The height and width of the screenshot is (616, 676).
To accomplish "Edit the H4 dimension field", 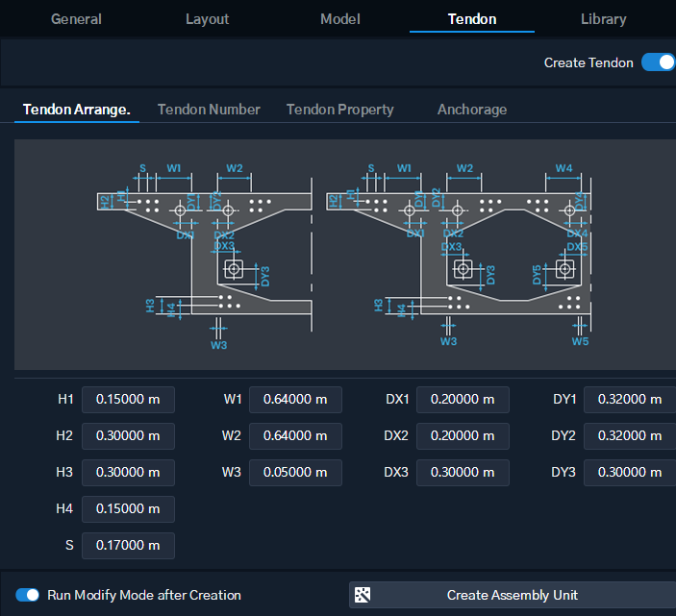I will coord(128,508).
